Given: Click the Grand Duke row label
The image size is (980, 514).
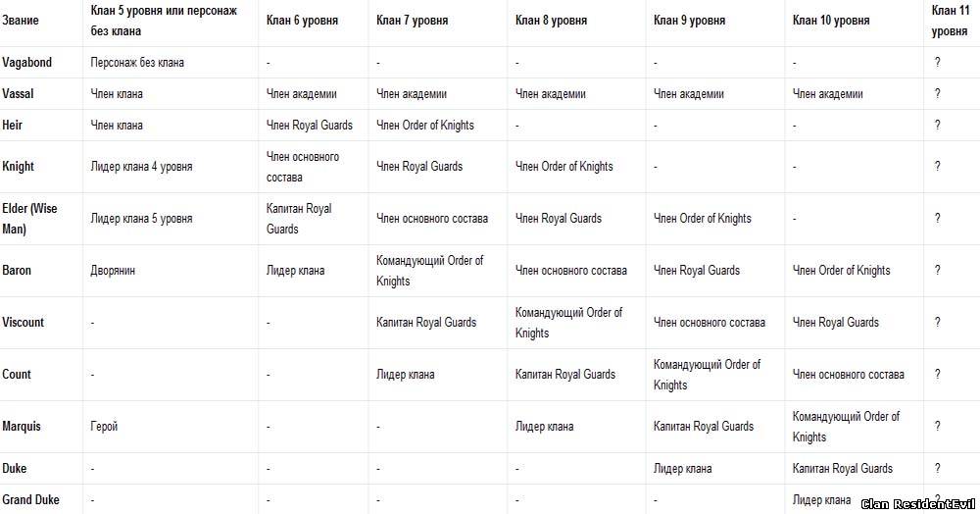Looking at the screenshot, I should 30,499.
